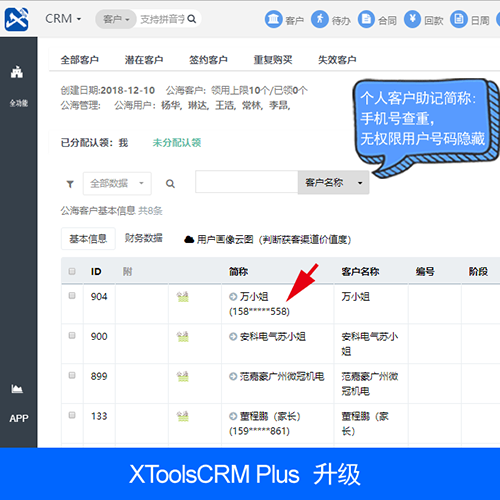The image size is (500, 500).
Task: Open the 客户名称 search field dropdown
Action: pos(333,182)
